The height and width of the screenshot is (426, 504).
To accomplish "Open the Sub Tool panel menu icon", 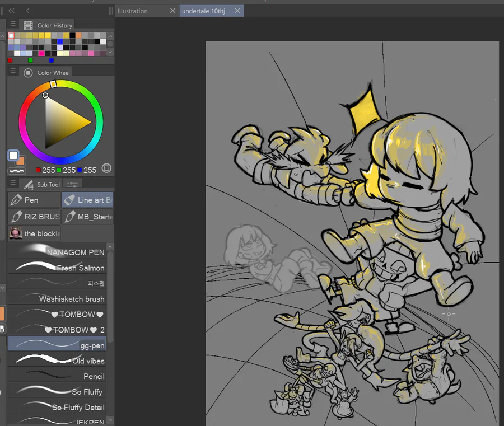I will coord(13,182).
